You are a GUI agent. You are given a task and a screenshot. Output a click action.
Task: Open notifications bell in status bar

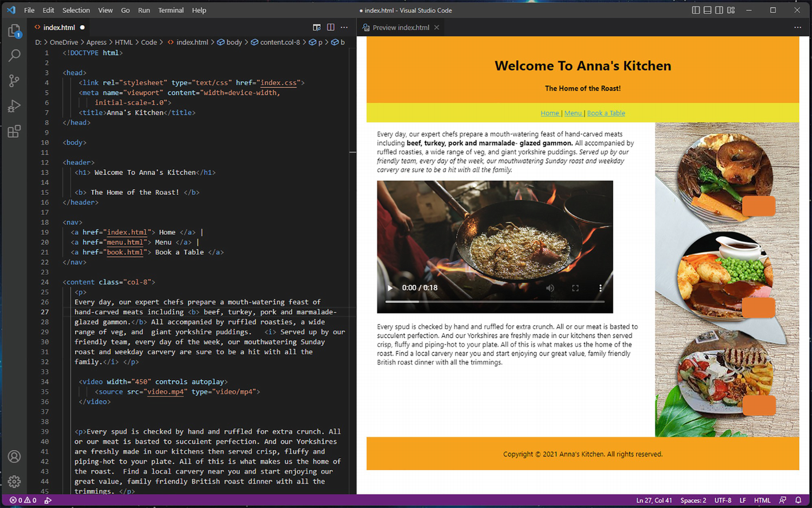point(798,500)
